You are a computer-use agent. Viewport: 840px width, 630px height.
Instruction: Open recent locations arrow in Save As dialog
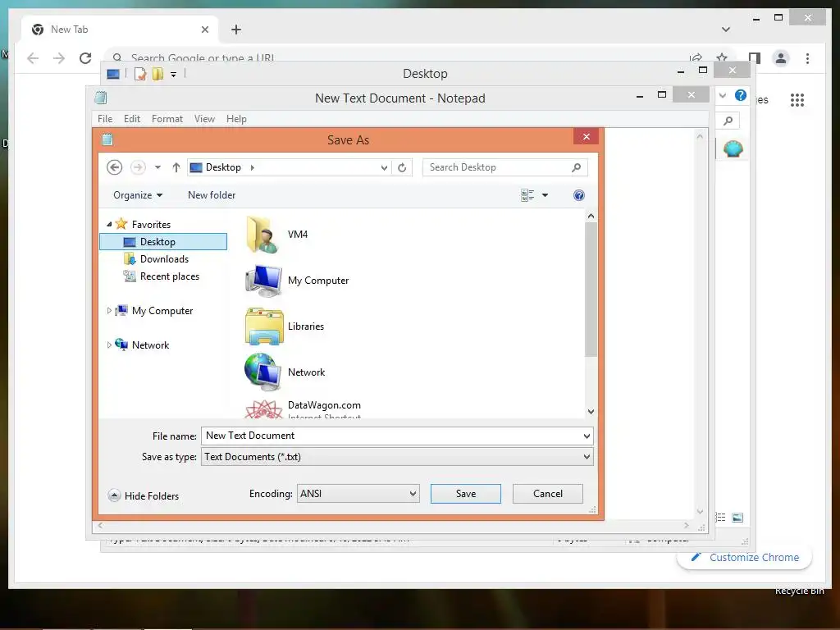pos(157,167)
